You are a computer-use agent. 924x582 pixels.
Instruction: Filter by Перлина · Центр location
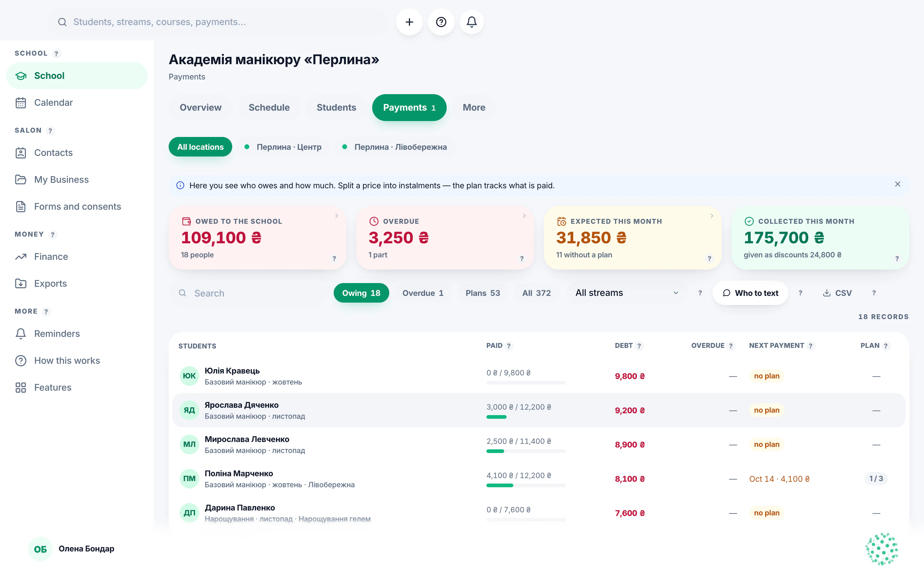point(283,147)
